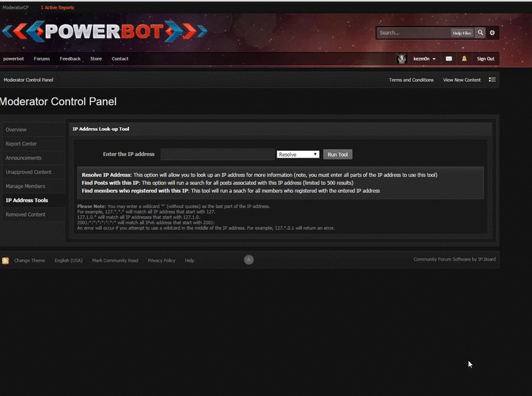Open Terms and Conditions link
Image resolution: width=532 pixels, height=396 pixels.
click(x=411, y=80)
